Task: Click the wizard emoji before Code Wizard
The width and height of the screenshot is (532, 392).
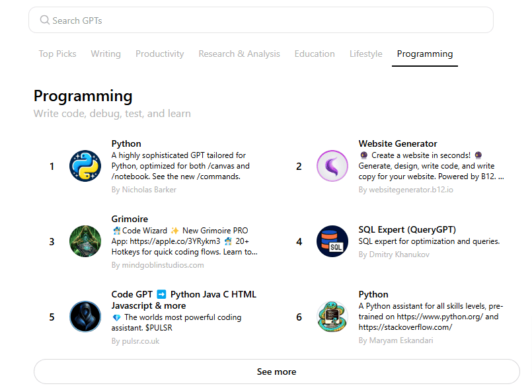Action: pyautogui.click(x=117, y=231)
